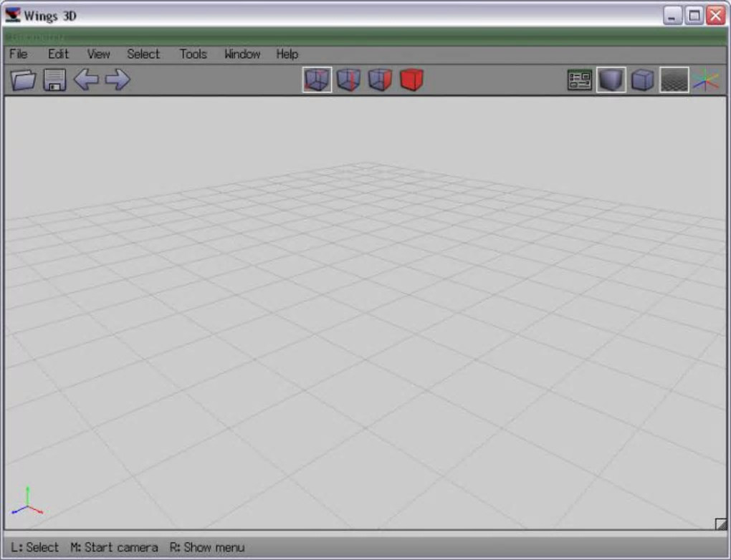Open the Tools menu

coord(193,54)
